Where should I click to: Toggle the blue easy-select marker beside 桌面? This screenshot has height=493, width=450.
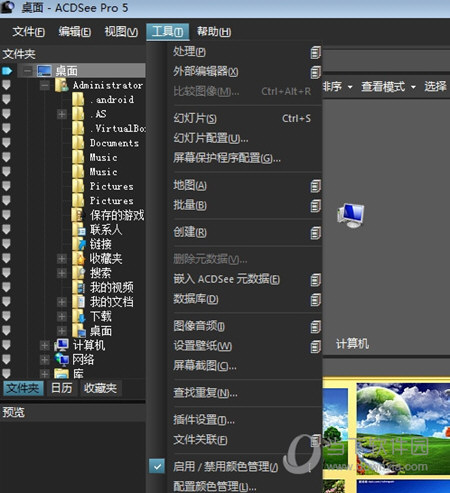pos(7,71)
